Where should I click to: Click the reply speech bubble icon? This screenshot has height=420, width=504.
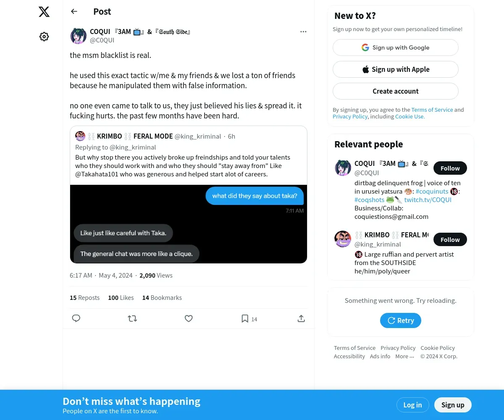(76, 318)
